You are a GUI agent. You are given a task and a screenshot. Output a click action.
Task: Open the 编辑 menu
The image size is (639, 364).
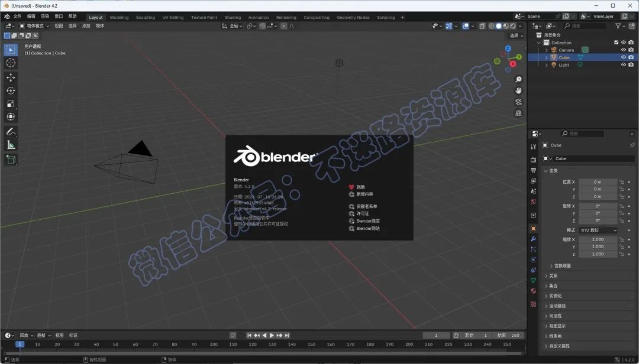31,17
